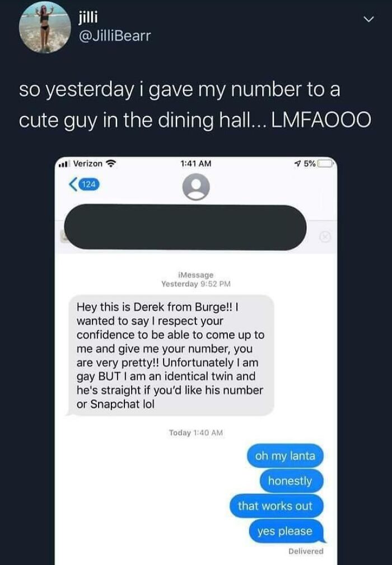Open the contact avatar icon
This screenshot has height=565, width=392.
(196, 187)
